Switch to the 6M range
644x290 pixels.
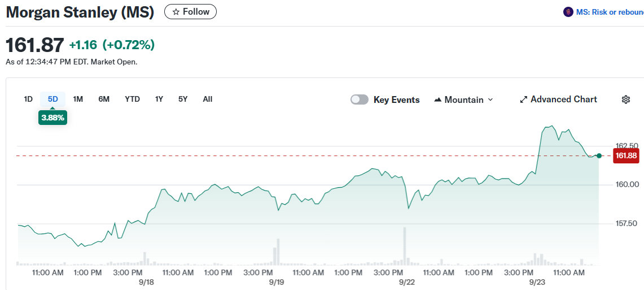(x=104, y=99)
